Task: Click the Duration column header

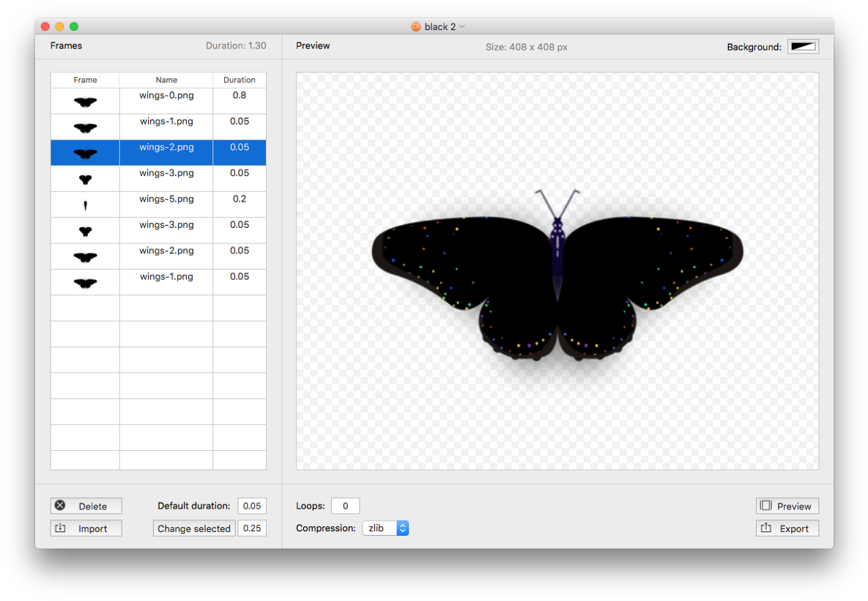Action: pos(239,80)
